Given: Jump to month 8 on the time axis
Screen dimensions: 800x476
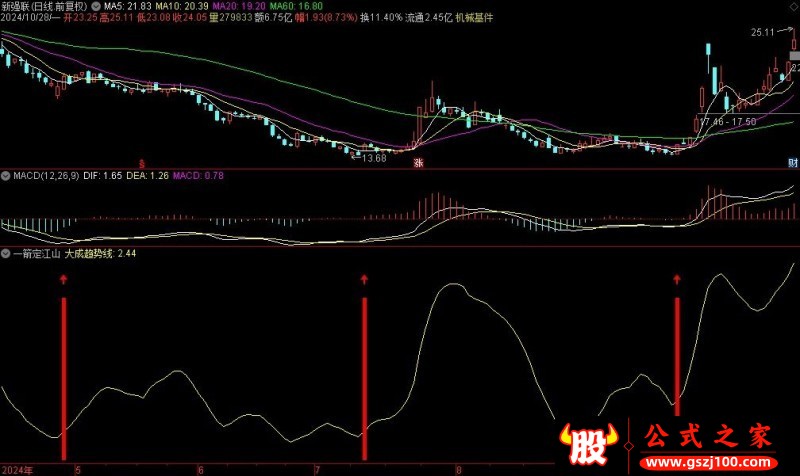Looking at the screenshot, I should point(459,470).
